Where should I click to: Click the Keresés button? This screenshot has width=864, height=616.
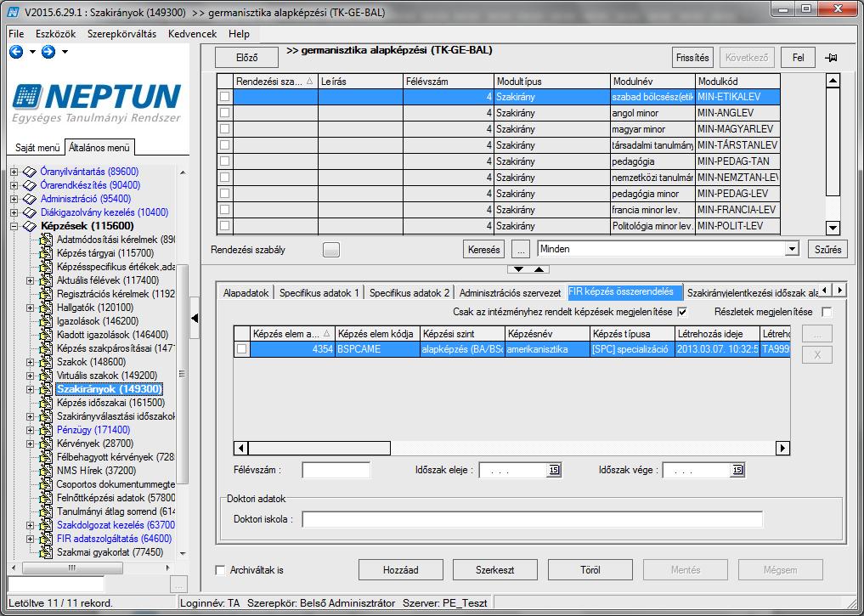click(x=483, y=250)
